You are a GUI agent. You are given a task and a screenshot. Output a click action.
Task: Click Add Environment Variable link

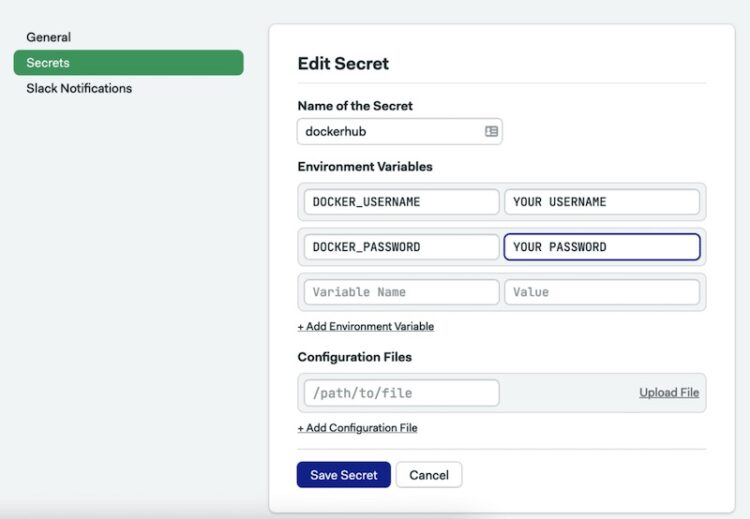click(x=366, y=327)
